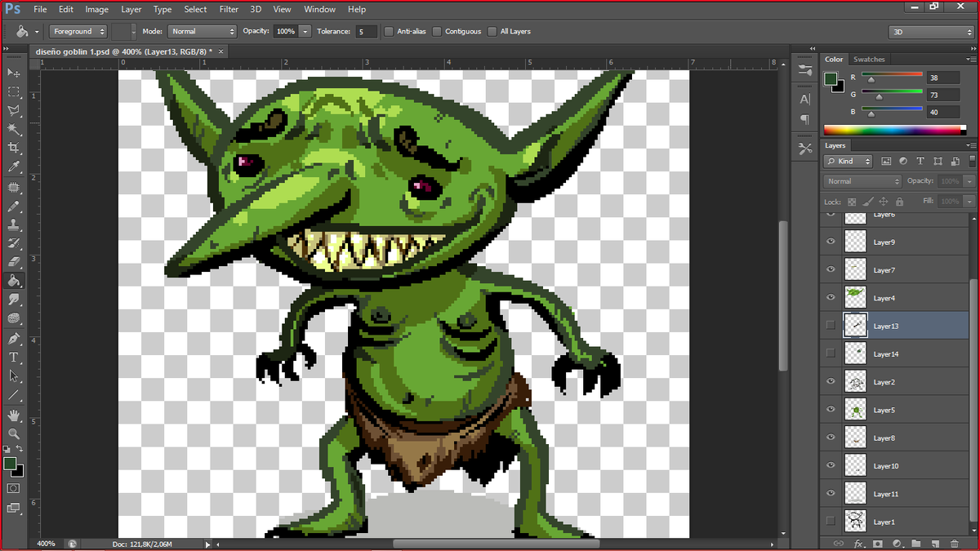Enable the Anti-alias checkbox

[x=389, y=31]
